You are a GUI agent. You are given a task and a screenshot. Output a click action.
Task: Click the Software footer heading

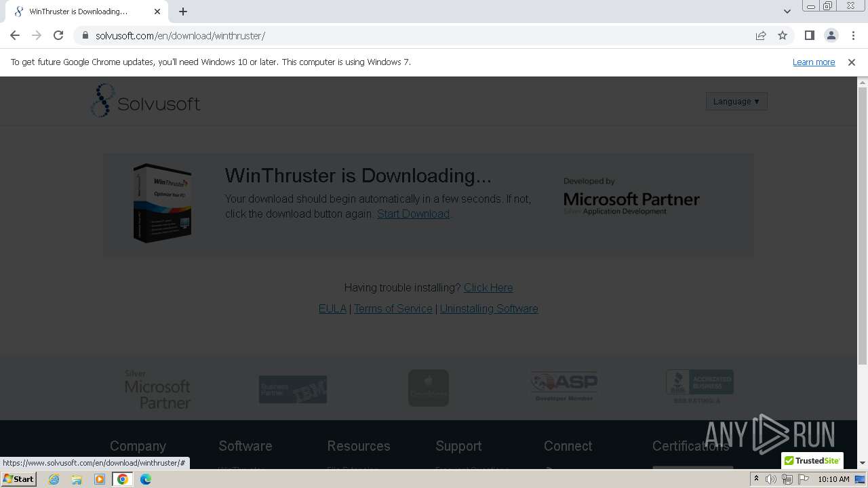tap(245, 446)
